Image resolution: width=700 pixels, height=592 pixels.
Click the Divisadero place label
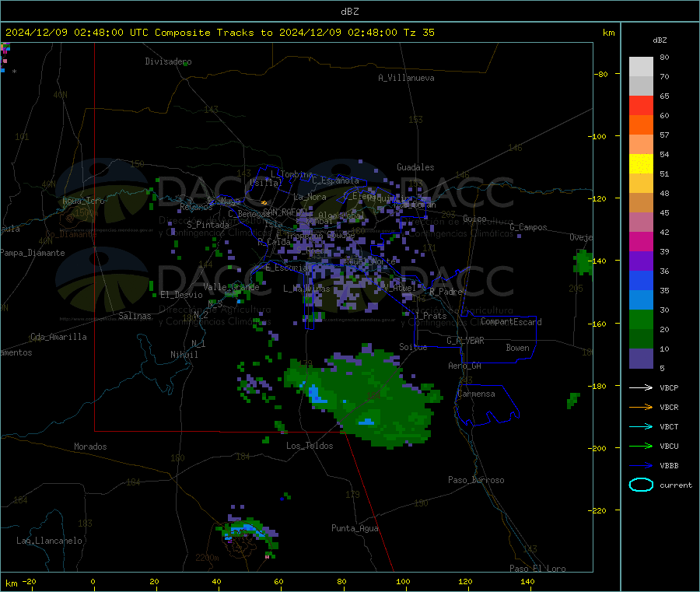coord(168,61)
